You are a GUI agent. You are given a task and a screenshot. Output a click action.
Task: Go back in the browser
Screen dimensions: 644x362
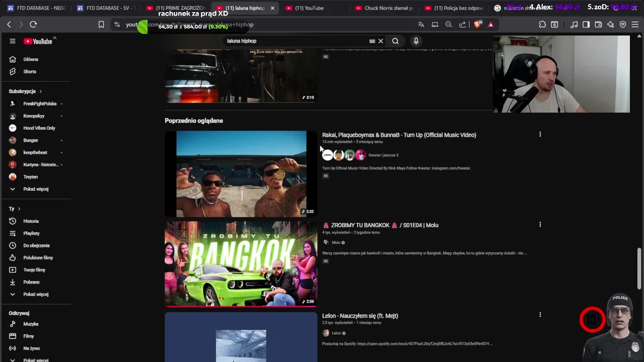9,25
